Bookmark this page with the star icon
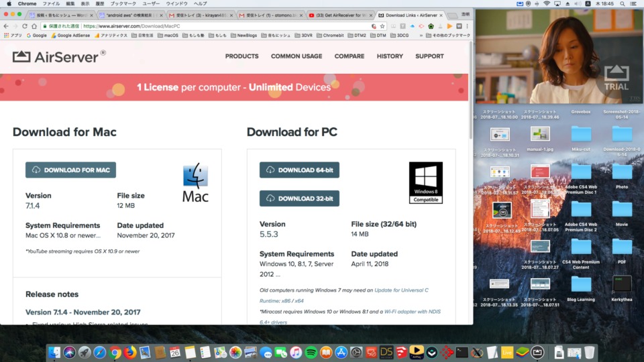 point(382,26)
